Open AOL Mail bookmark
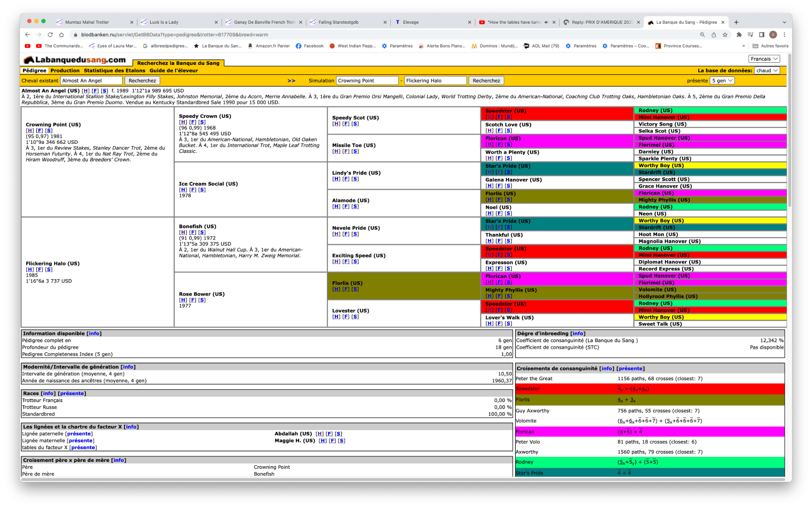 coord(541,46)
